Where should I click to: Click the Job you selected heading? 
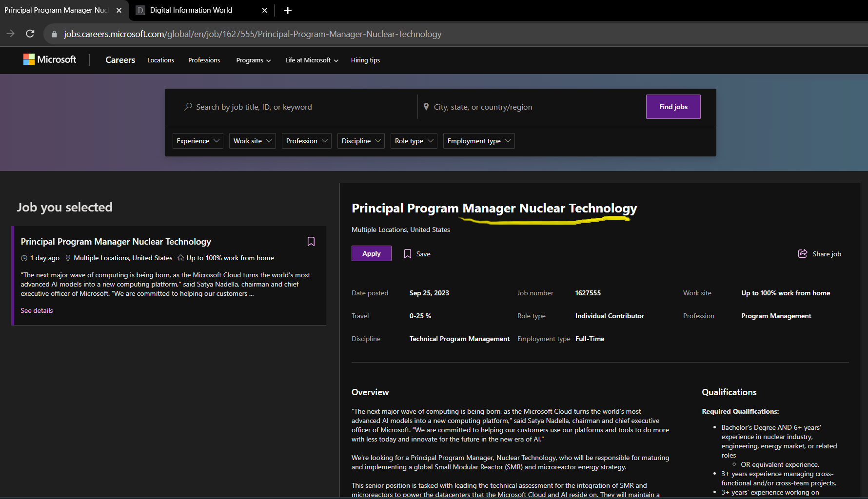[64, 207]
